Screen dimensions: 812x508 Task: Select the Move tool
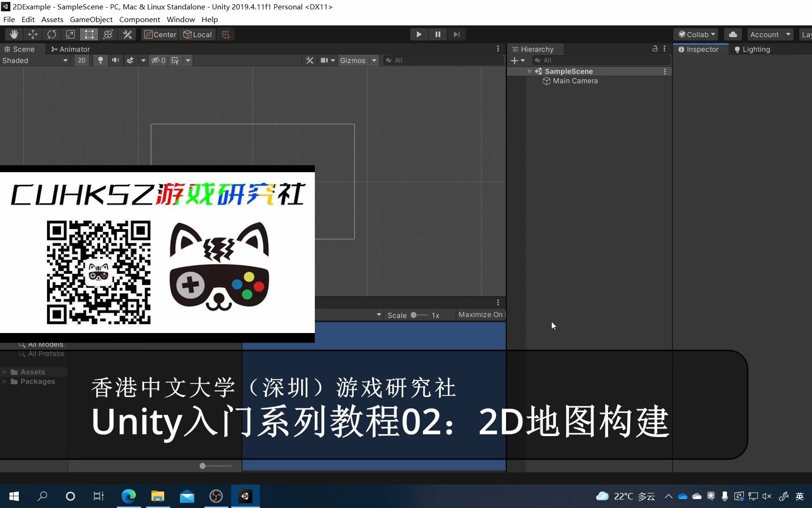point(33,34)
